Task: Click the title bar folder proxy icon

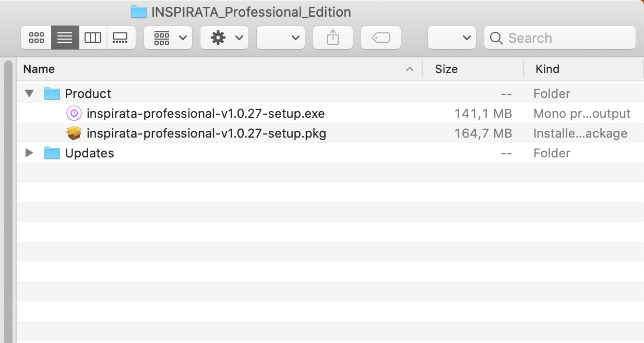Action: pyautogui.click(x=138, y=11)
